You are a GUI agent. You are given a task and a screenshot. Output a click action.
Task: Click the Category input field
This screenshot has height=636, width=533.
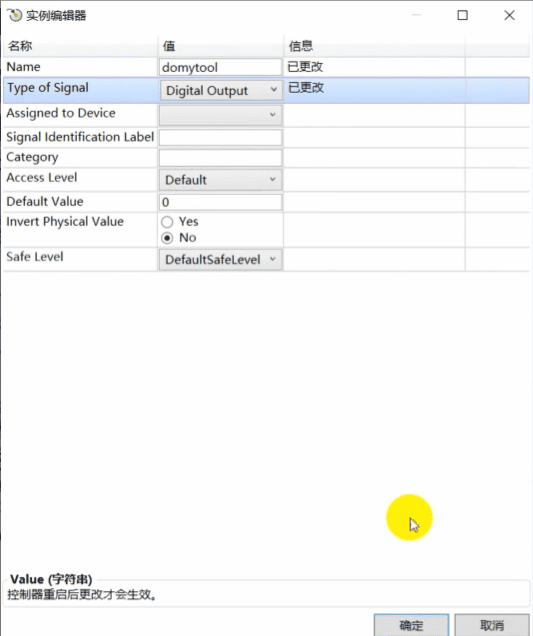221,157
